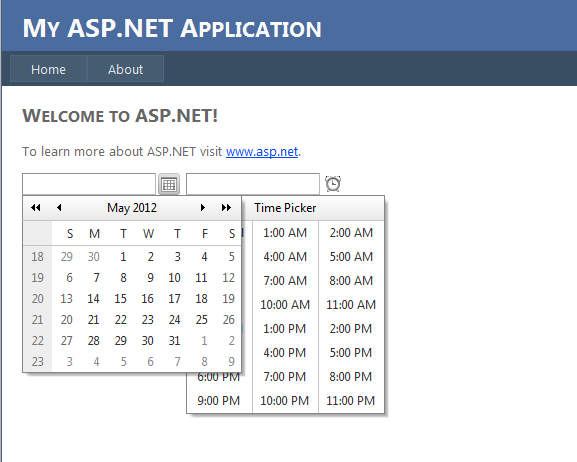The width and height of the screenshot is (577, 462).
Task: Click the date input field
Action: click(x=89, y=184)
